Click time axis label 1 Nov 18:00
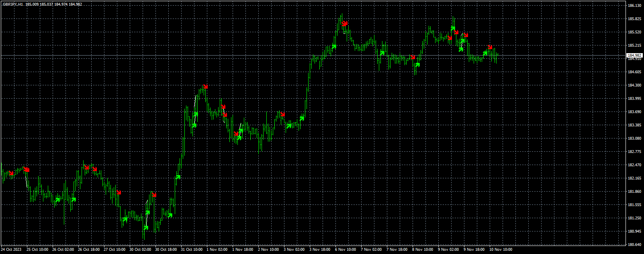 [243, 250]
